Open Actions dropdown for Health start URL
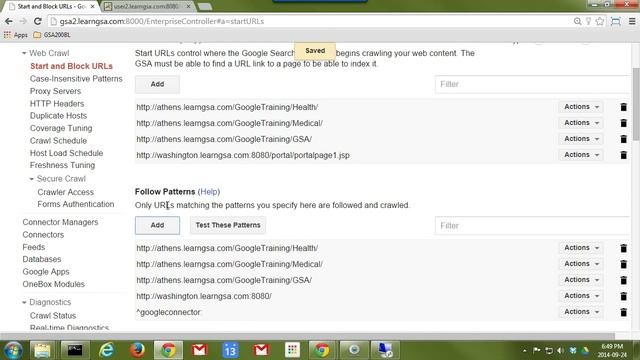The height and width of the screenshot is (360, 640). [x=581, y=107]
